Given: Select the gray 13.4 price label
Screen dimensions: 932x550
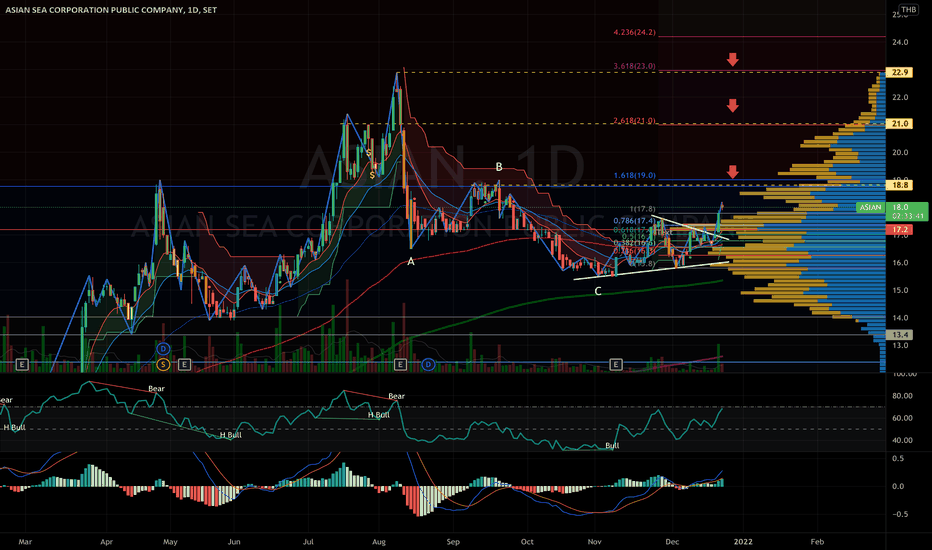Looking at the screenshot, I should (900, 335).
